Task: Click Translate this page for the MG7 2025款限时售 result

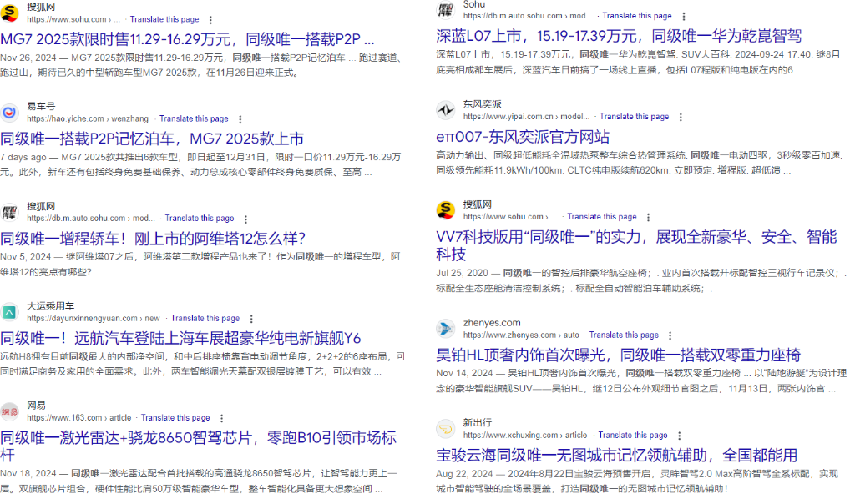Action: (x=164, y=19)
